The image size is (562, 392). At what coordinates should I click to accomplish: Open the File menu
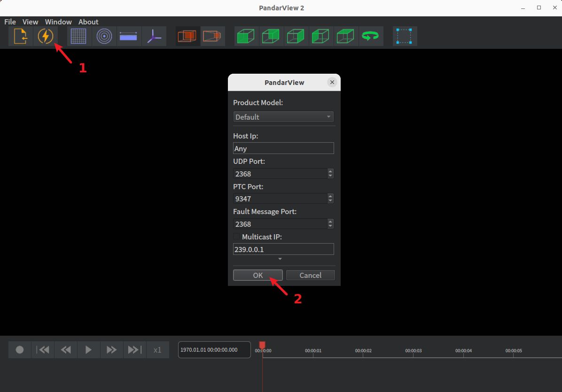pyautogui.click(x=10, y=22)
